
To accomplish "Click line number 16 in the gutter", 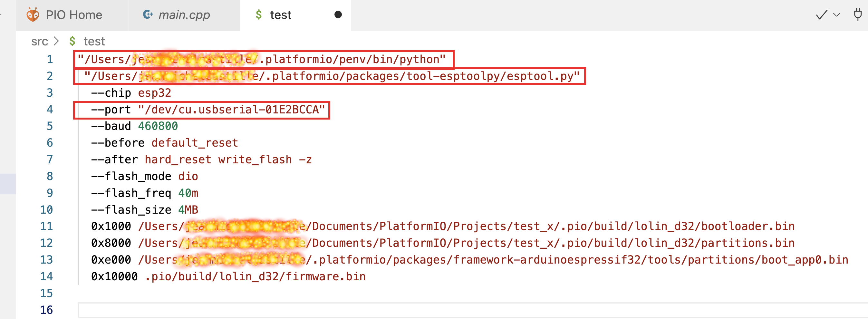I will [46, 310].
